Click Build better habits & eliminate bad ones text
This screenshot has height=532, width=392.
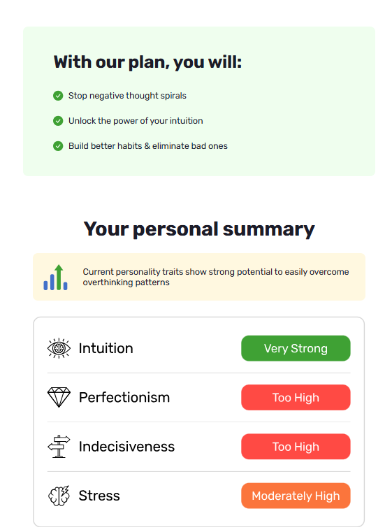click(x=148, y=146)
